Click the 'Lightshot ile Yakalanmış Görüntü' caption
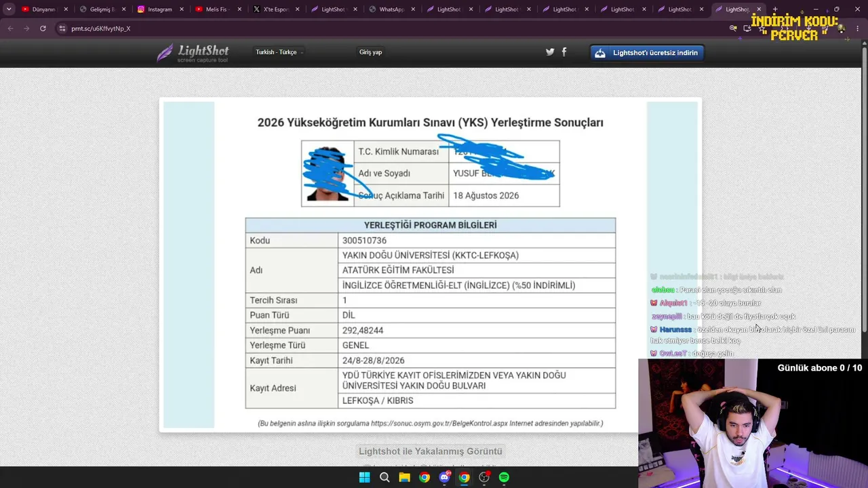The width and height of the screenshot is (868, 488). point(431,451)
